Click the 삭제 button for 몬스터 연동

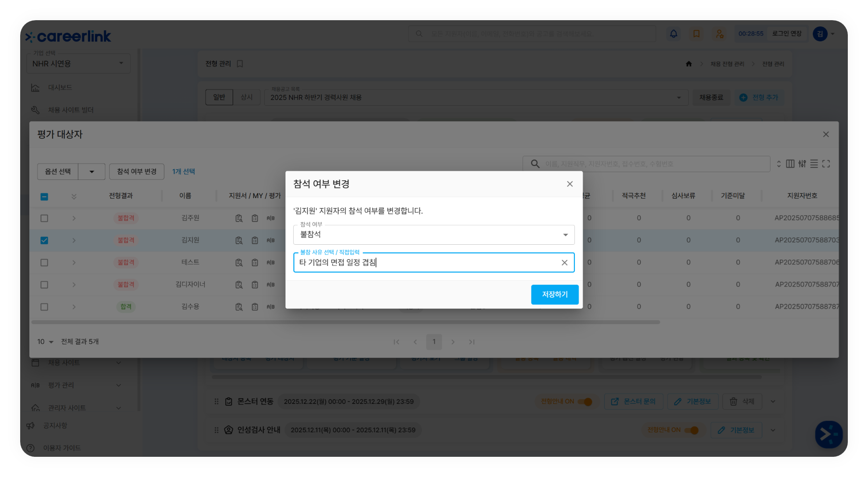tap(743, 402)
